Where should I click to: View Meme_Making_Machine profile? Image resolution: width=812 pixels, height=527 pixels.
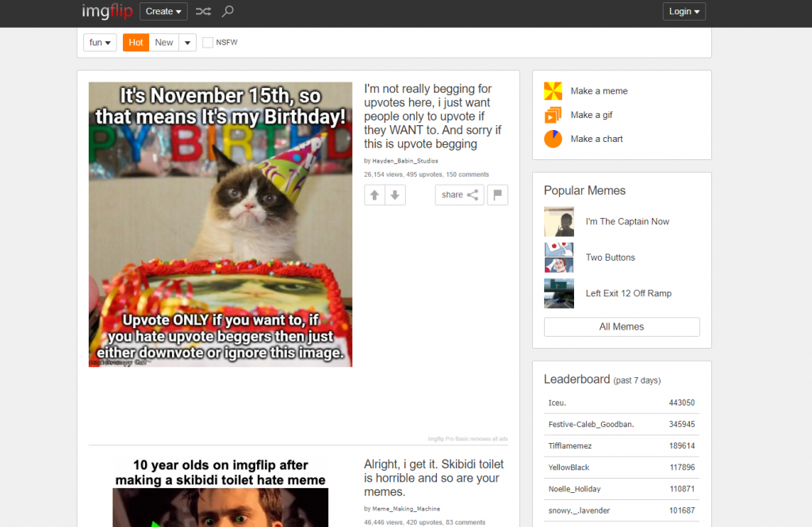[x=406, y=509]
